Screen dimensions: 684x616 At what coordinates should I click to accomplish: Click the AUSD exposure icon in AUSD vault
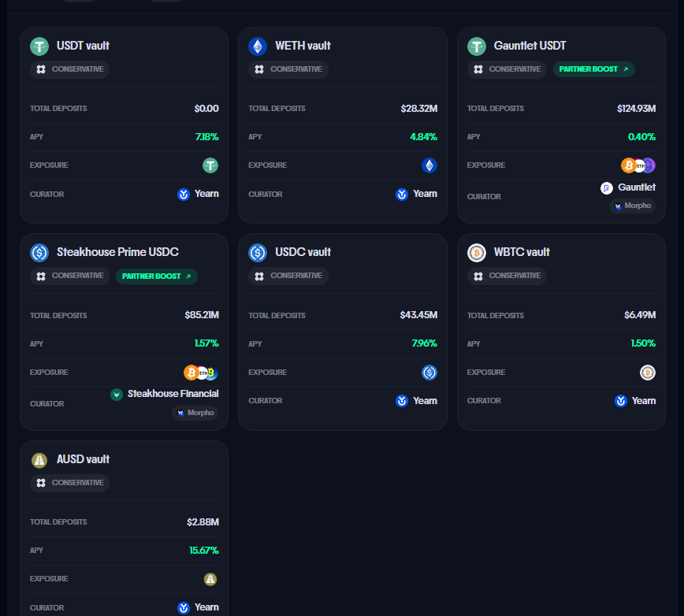210,579
